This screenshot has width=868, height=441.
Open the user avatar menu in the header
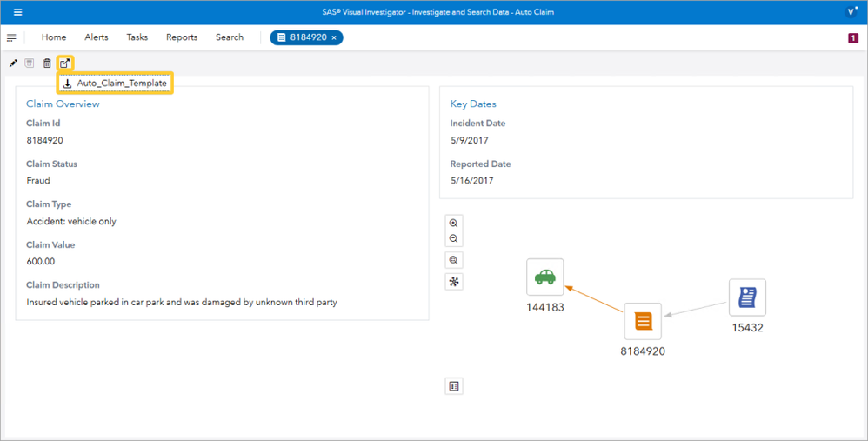(851, 12)
